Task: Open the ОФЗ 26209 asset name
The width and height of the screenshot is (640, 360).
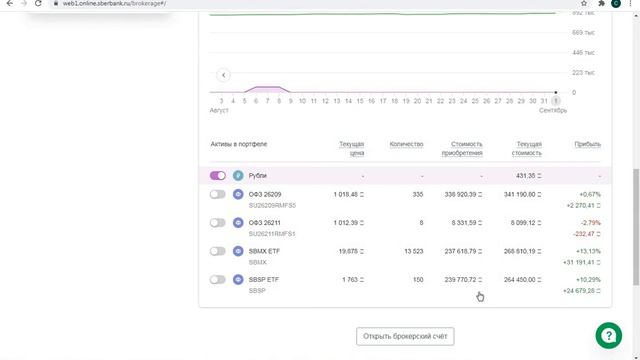Action: click(265, 194)
